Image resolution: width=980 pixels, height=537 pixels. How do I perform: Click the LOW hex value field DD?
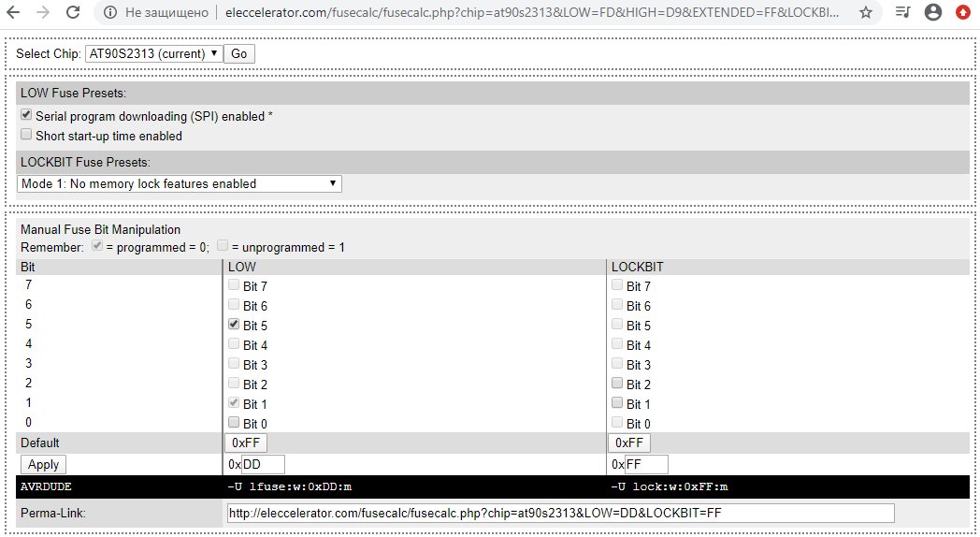pos(263,464)
